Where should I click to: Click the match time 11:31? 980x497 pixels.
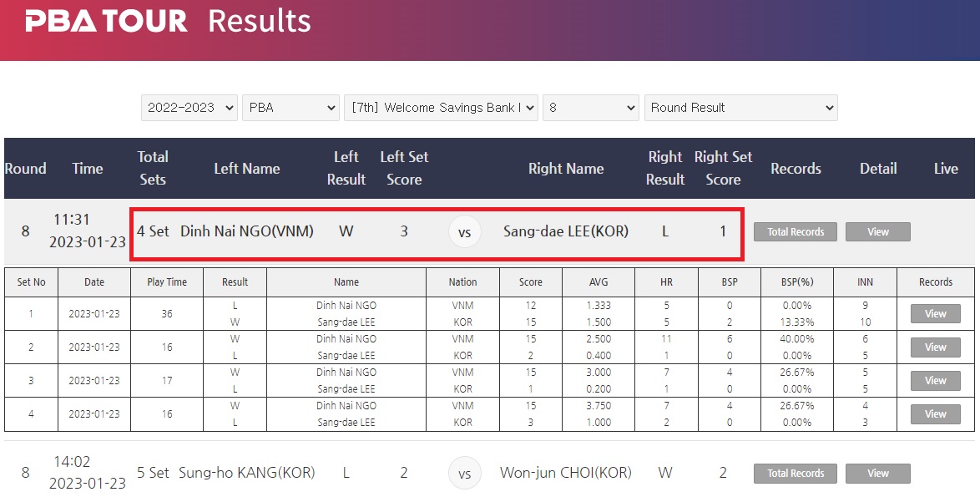[71, 220]
